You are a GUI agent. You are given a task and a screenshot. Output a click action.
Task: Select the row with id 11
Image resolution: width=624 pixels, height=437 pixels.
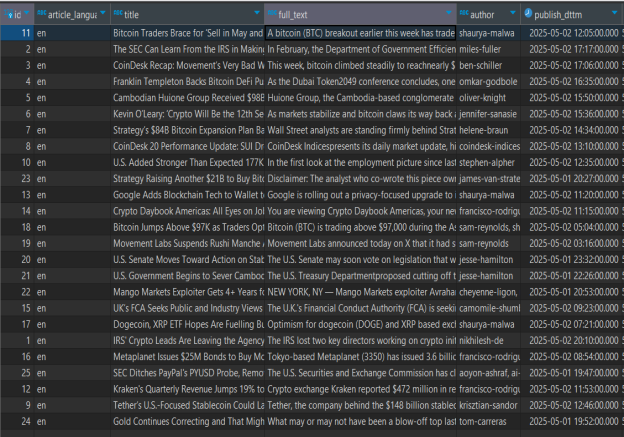tap(16, 33)
